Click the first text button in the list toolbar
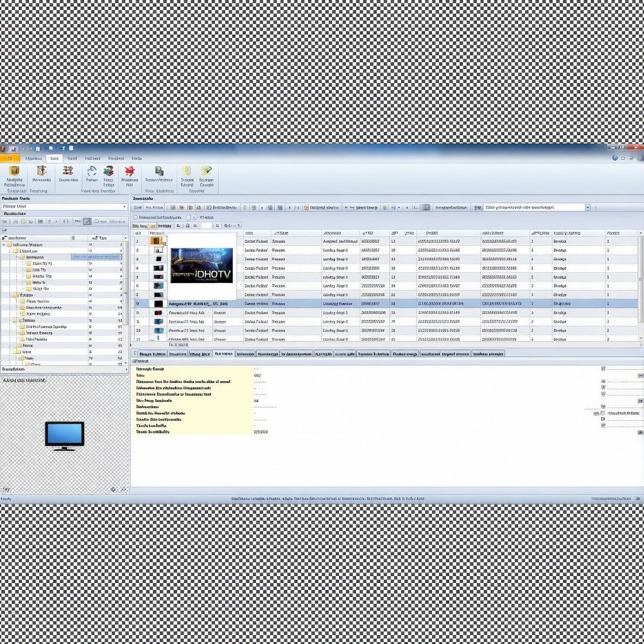644x644 pixels. [138, 208]
